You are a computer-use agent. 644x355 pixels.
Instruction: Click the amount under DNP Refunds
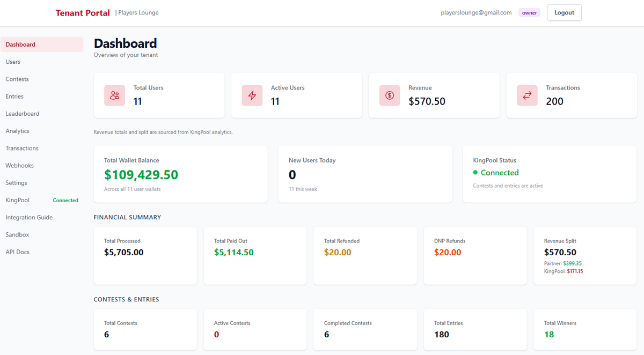pyautogui.click(x=448, y=252)
